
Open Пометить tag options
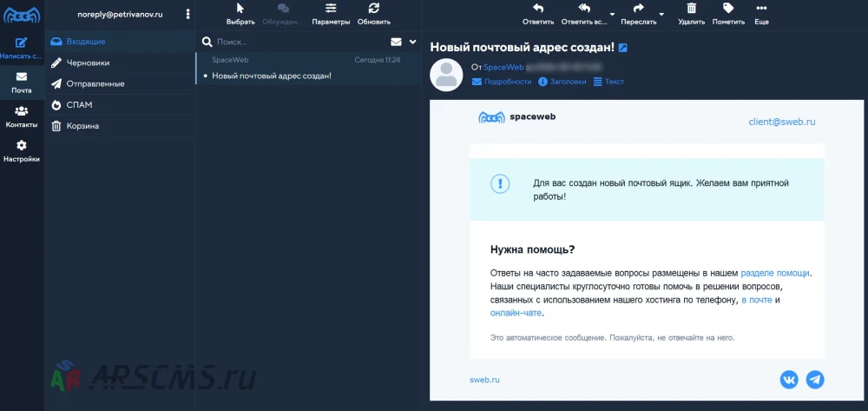pos(728,15)
